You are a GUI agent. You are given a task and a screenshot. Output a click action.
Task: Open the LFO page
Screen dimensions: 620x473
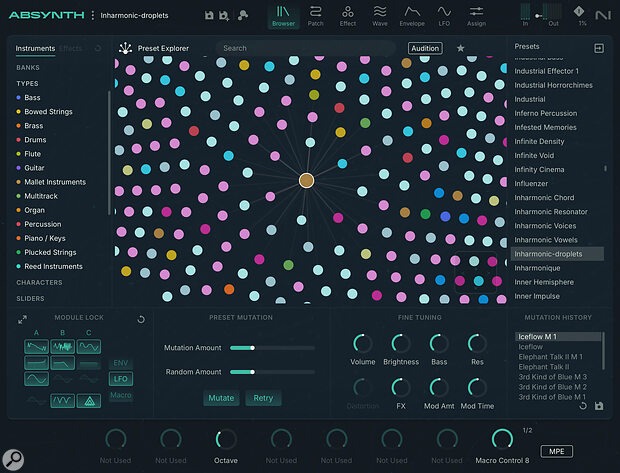[444, 16]
